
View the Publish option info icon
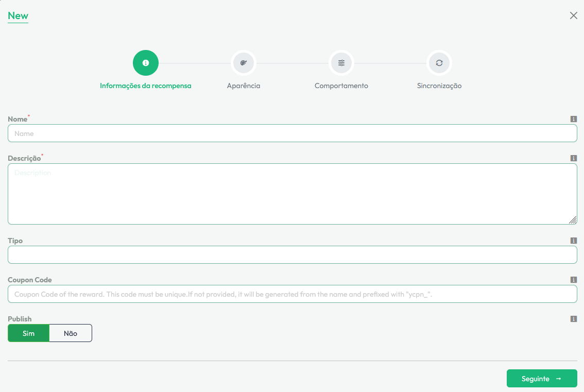[x=573, y=319]
